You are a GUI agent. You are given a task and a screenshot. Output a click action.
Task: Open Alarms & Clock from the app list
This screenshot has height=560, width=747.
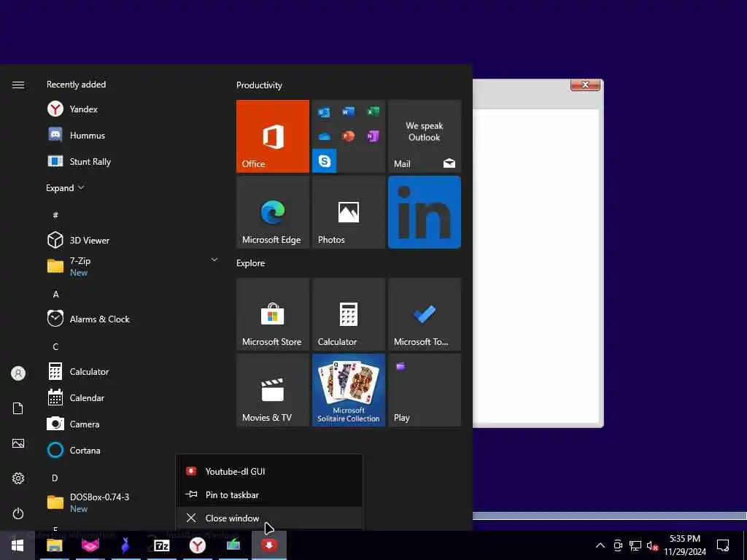pyautogui.click(x=132, y=319)
